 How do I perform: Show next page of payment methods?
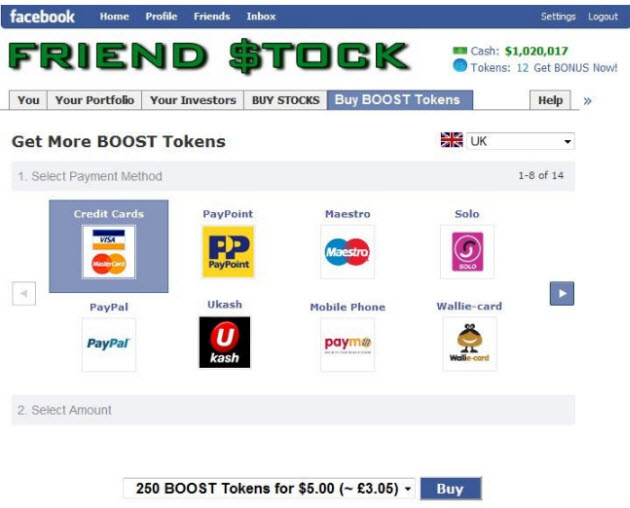562,293
